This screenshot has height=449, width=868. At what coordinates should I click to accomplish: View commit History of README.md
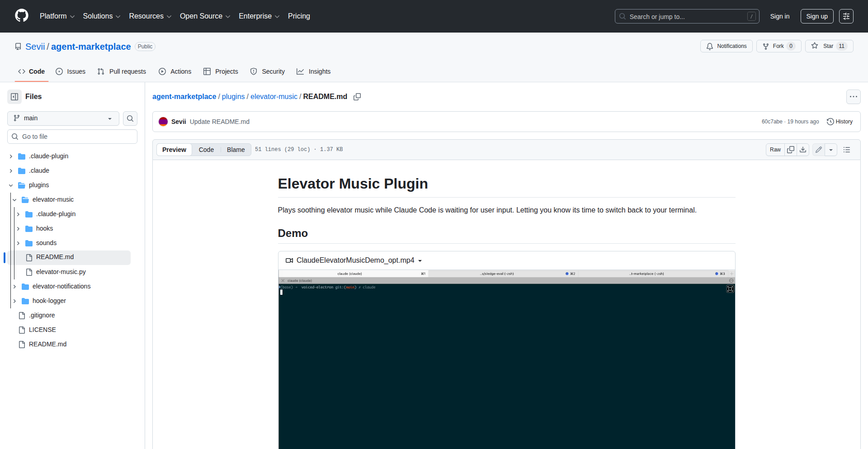(x=840, y=121)
